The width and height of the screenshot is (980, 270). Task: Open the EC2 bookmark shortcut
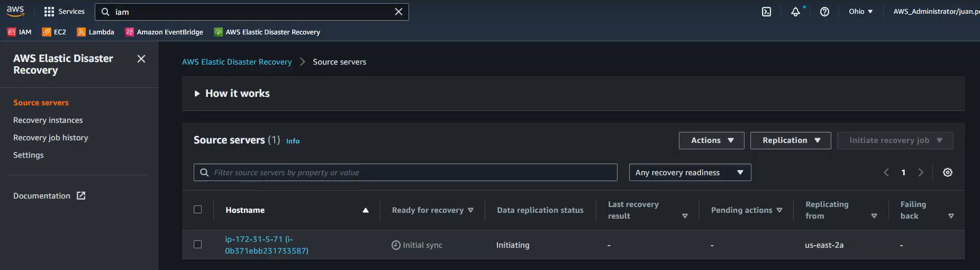pyautogui.click(x=54, y=32)
